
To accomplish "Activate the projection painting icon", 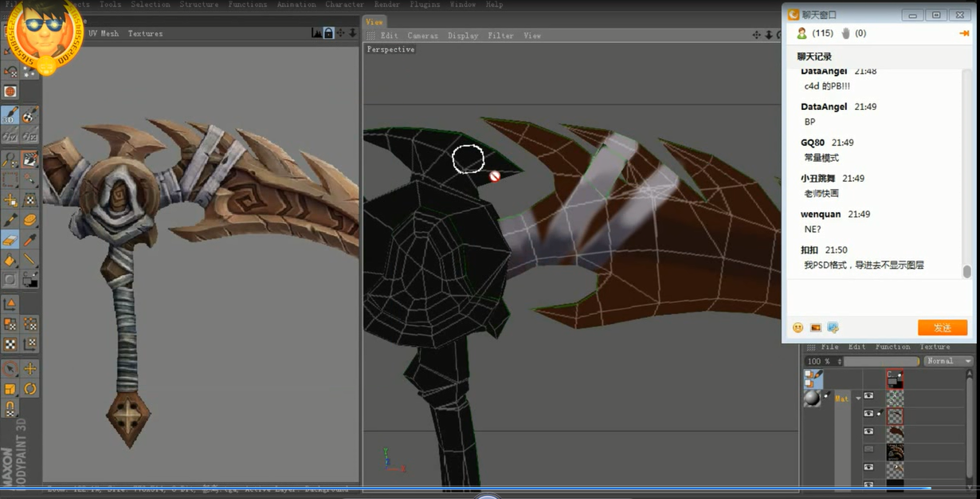I will pos(30,116).
